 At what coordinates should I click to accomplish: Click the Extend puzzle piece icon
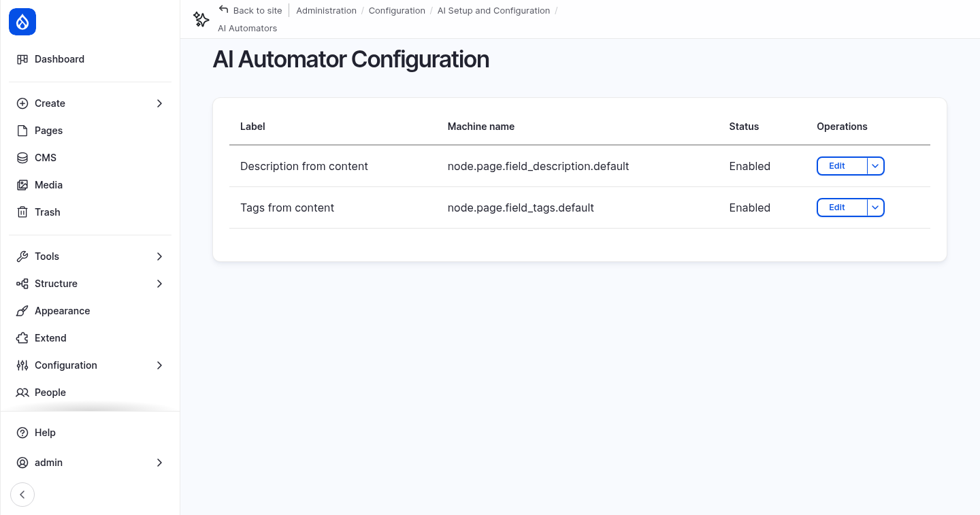(22, 338)
